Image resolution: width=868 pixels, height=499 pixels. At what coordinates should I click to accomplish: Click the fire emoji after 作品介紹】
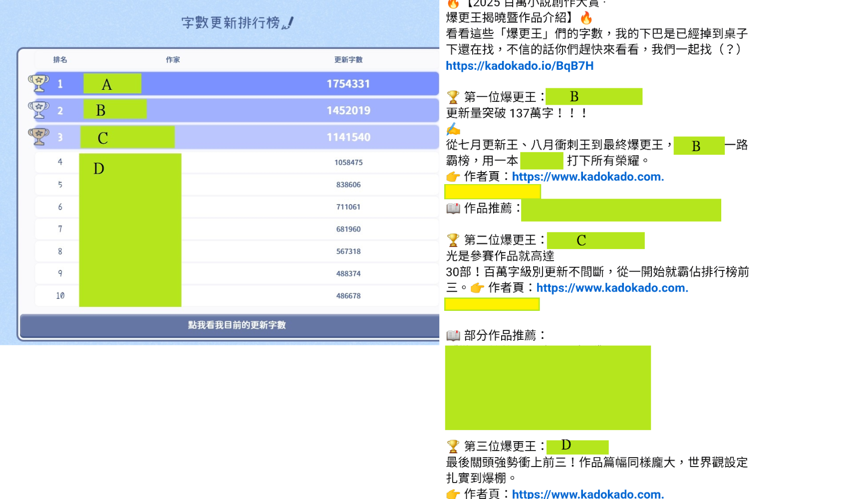pyautogui.click(x=586, y=18)
